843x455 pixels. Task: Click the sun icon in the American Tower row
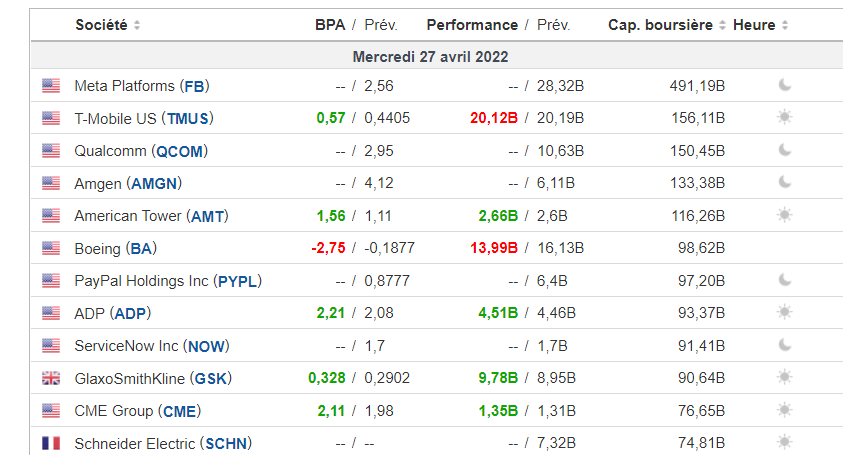pyautogui.click(x=785, y=215)
